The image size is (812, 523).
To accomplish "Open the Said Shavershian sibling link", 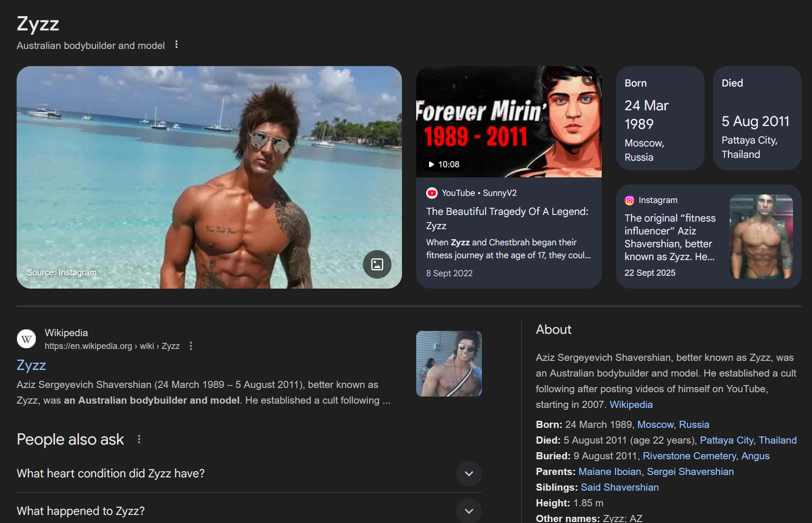I will point(620,487).
